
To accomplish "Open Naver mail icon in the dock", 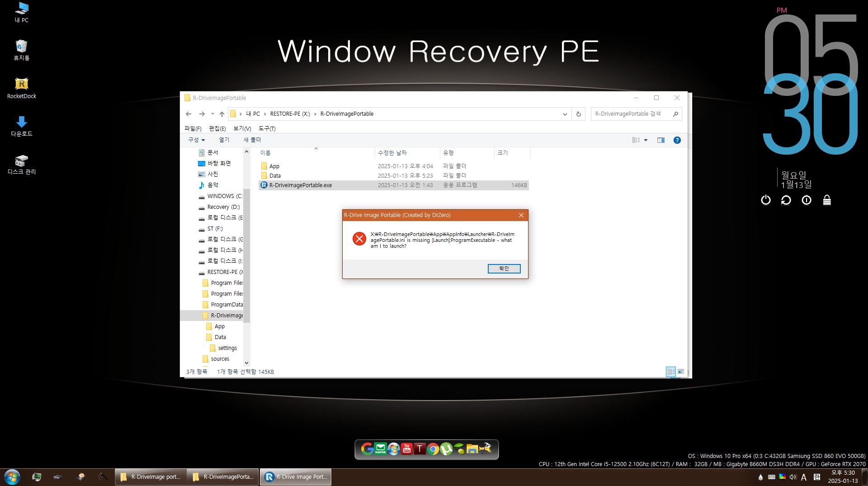I will coord(381,449).
